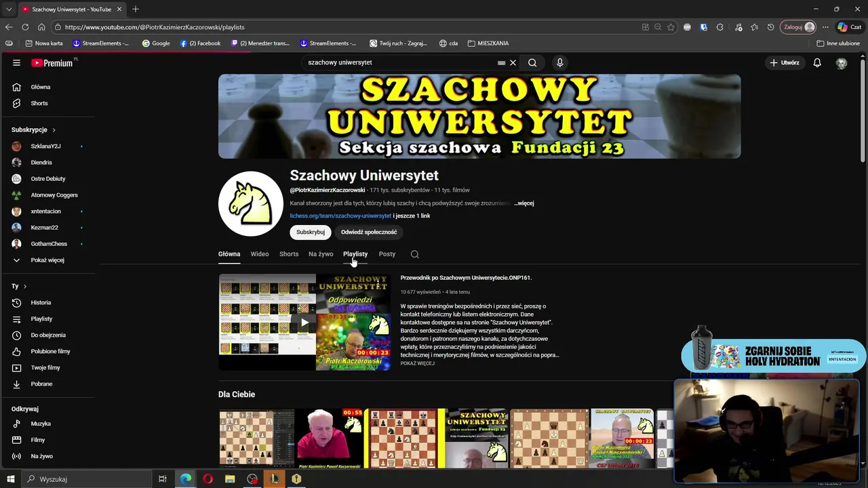Clear the search query with X
The height and width of the screenshot is (488, 868).
tap(513, 62)
